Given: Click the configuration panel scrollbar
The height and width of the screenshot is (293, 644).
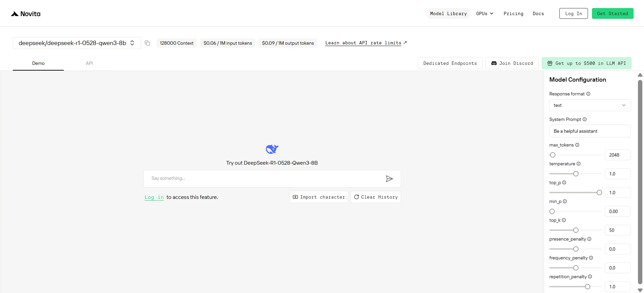Looking at the screenshot, I should [x=640, y=182].
